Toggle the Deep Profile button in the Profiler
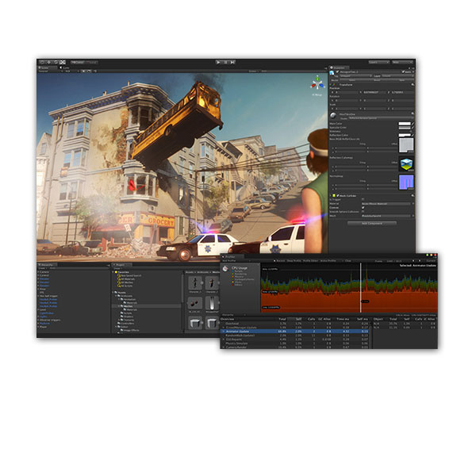 pos(294,261)
